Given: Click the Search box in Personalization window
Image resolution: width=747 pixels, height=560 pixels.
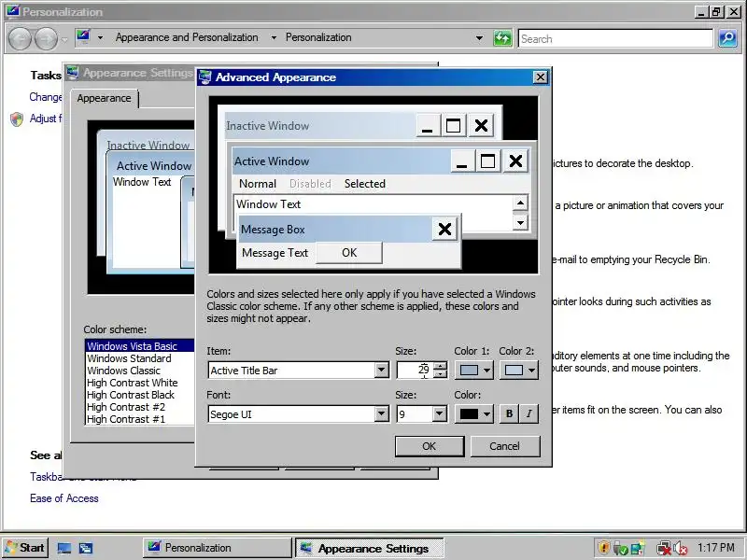Looking at the screenshot, I should point(615,38).
